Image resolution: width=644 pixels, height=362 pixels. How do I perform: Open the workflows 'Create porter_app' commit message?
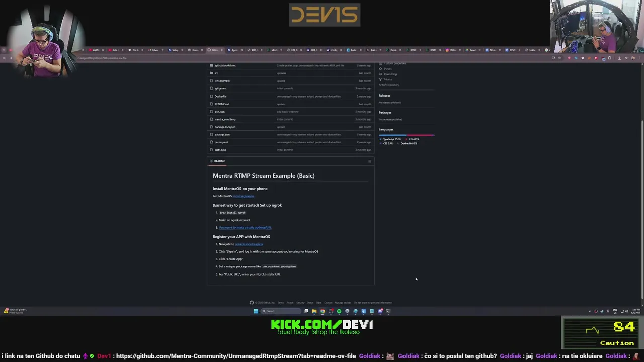pyautogui.click(x=310, y=65)
